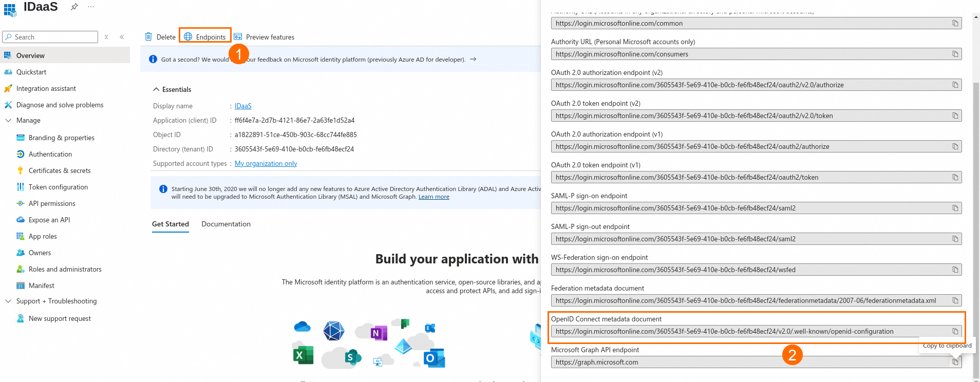Open the more options ellipsis by IDaaS
The height and width of the screenshot is (382, 980).
[91, 7]
